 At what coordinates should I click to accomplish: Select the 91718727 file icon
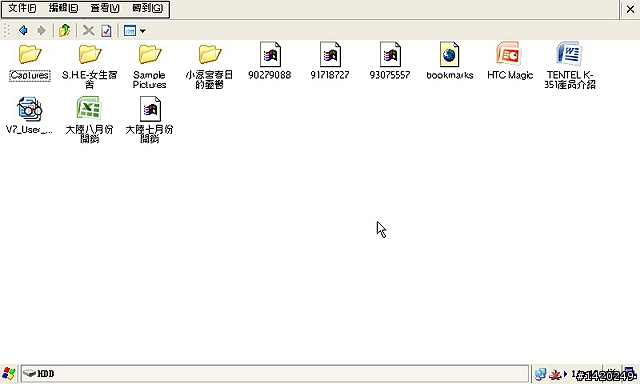tap(330, 54)
